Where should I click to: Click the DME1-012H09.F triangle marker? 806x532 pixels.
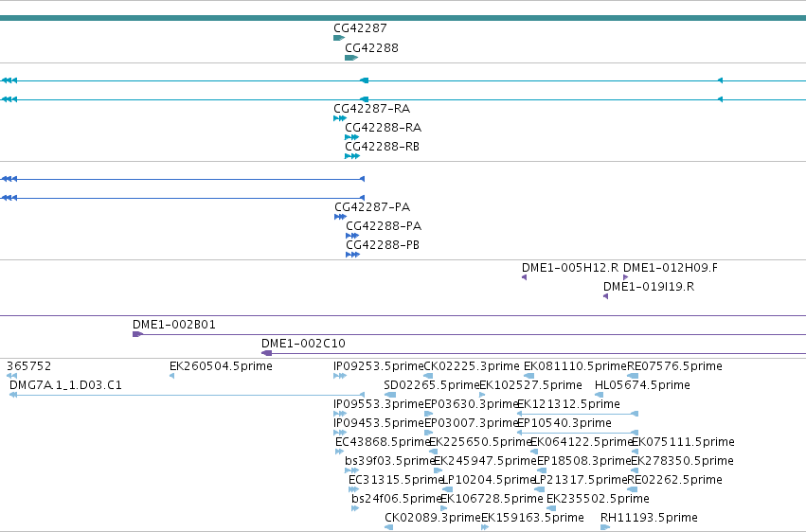[626, 277]
